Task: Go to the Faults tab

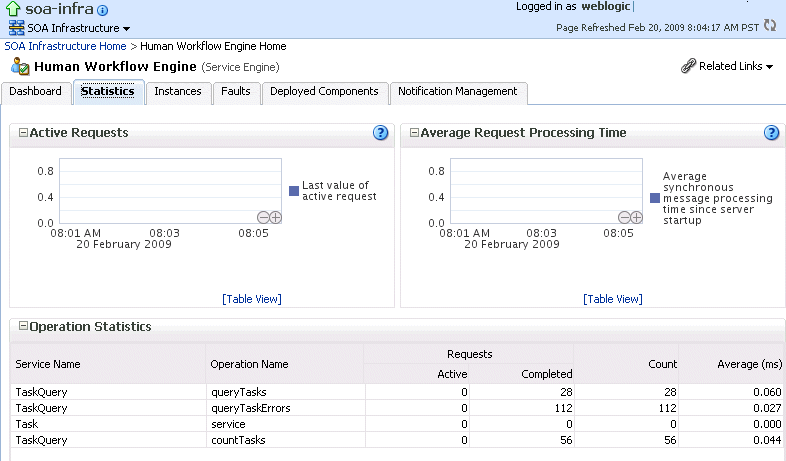Action: [236, 91]
